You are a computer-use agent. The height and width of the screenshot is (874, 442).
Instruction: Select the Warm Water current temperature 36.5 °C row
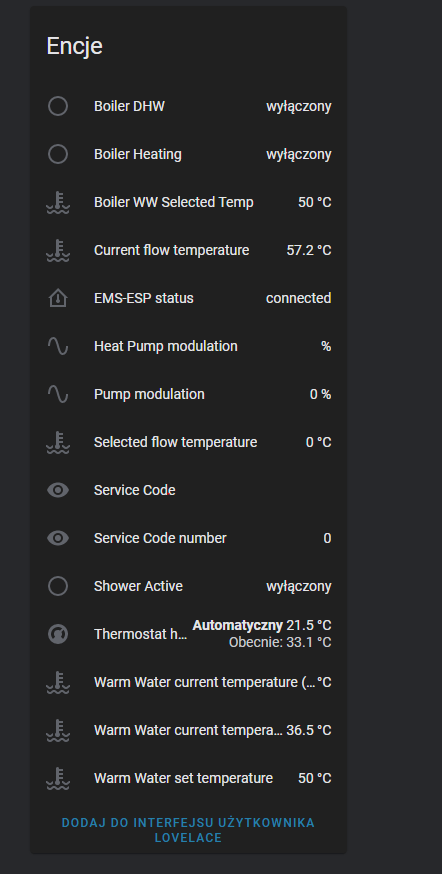tap(188, 730)
